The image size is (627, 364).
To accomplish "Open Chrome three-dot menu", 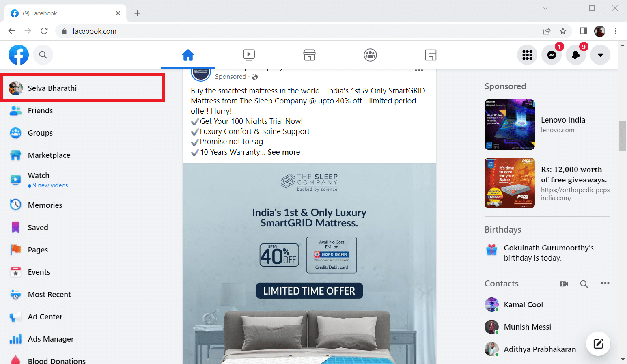I will (616, 31).
